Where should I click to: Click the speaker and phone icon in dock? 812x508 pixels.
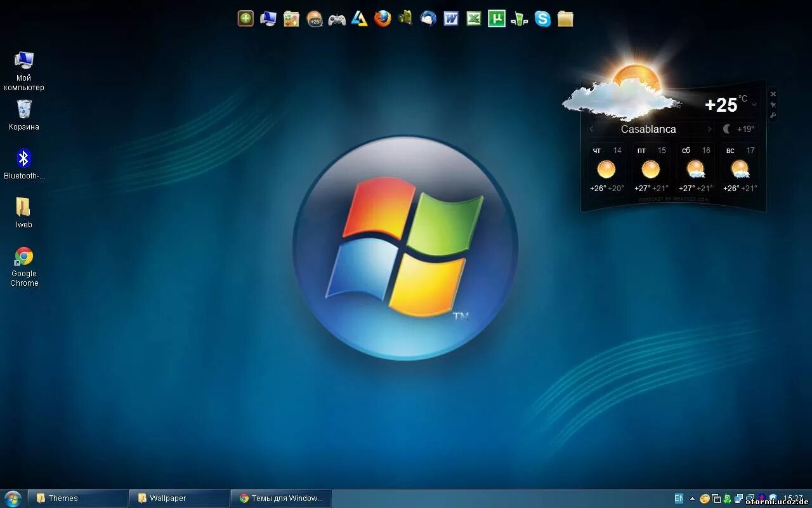click(405, 18)
